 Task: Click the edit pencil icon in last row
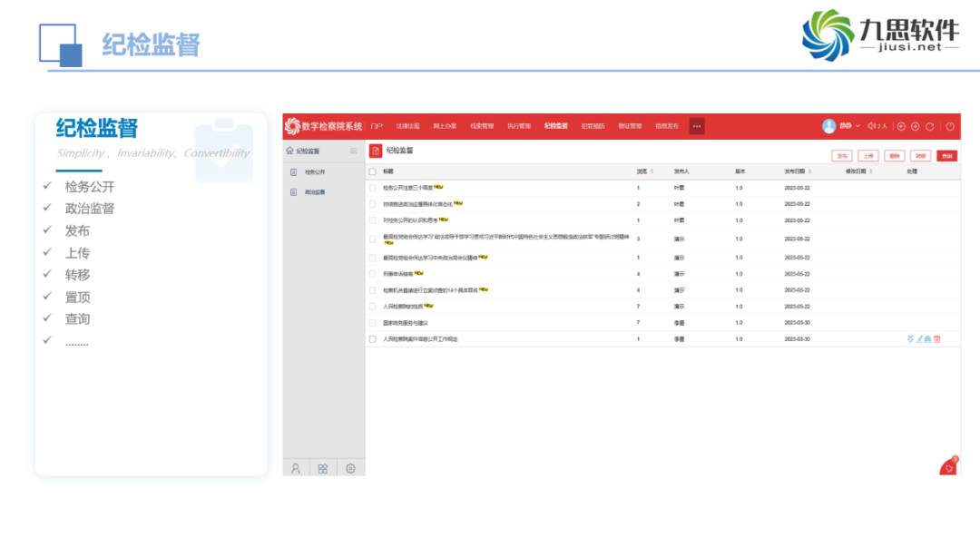coord(919,339)
